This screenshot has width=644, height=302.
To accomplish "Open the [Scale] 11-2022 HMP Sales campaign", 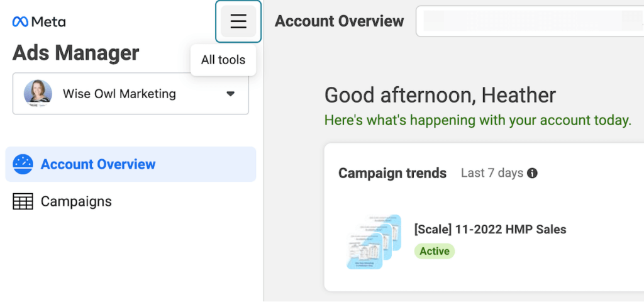I will pos(491,229).
